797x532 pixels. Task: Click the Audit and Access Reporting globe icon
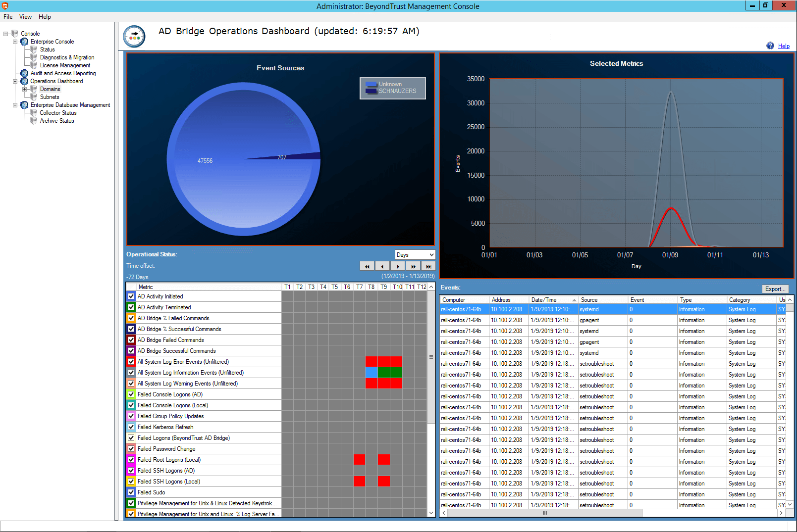tap(24, 73)
